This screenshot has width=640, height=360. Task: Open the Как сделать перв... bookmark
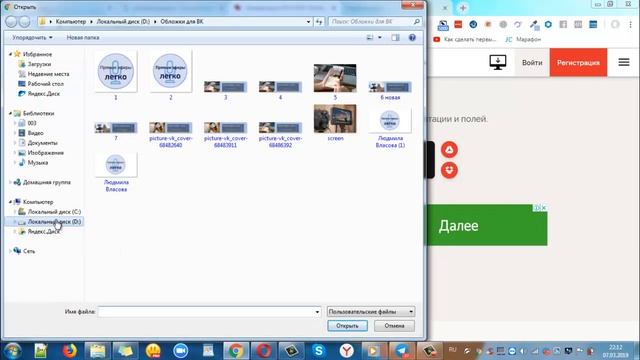465,39
